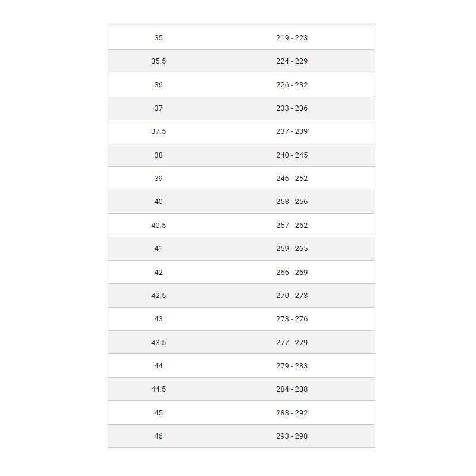
Task: Click the size 35.5 row label
Action: 158,61
